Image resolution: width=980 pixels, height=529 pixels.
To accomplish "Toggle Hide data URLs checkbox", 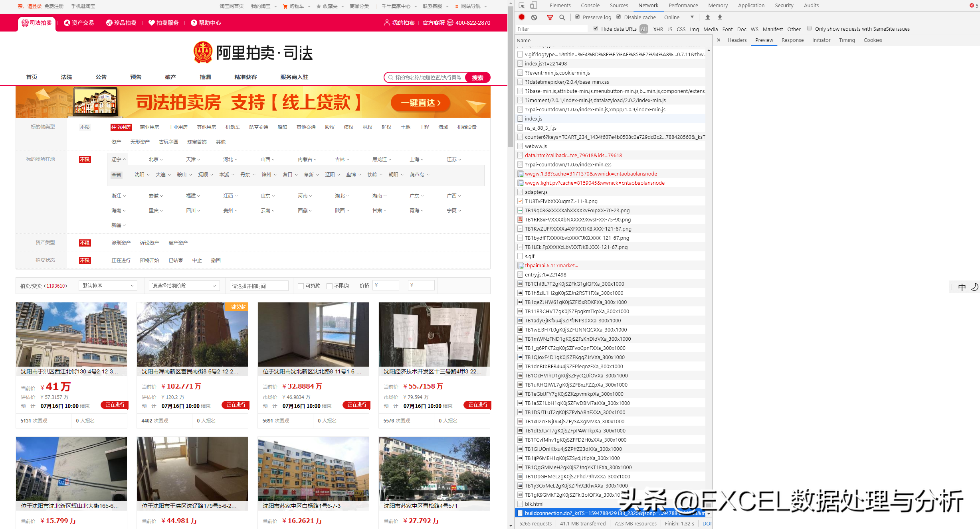I will pos(596,28).
